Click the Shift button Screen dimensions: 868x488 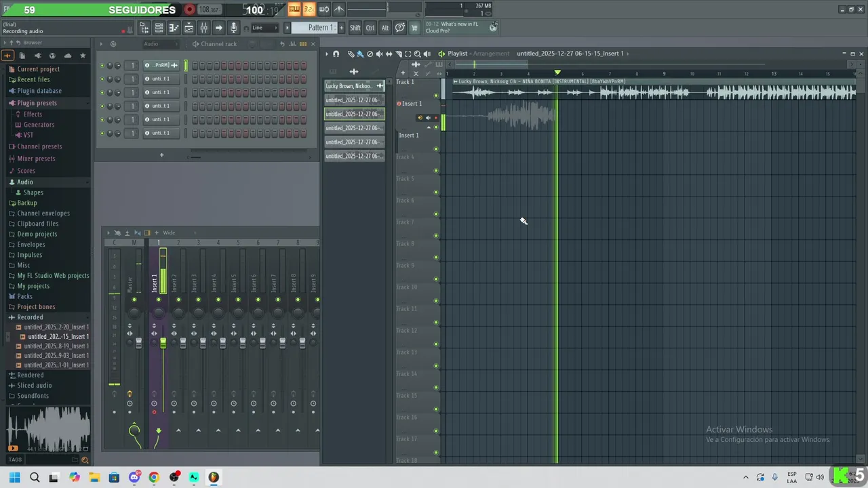pyautogui.click(x=355, y=28)
